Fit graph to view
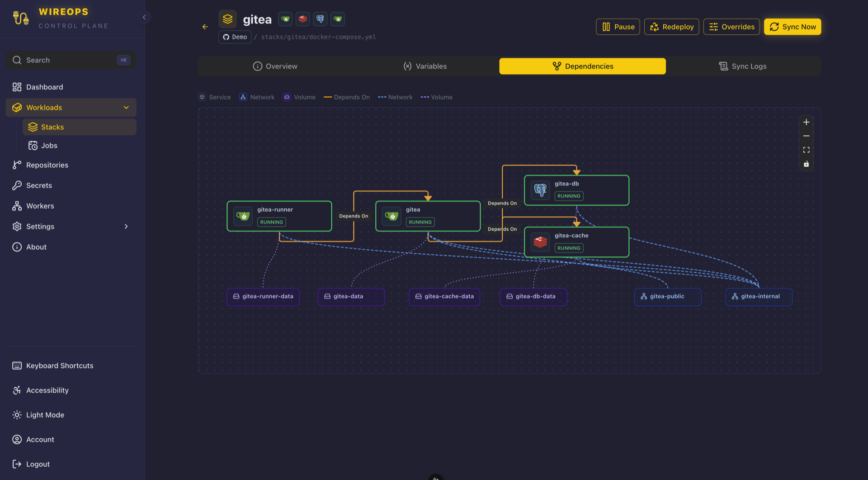This screenshot has width=868, height=480. 806,150
